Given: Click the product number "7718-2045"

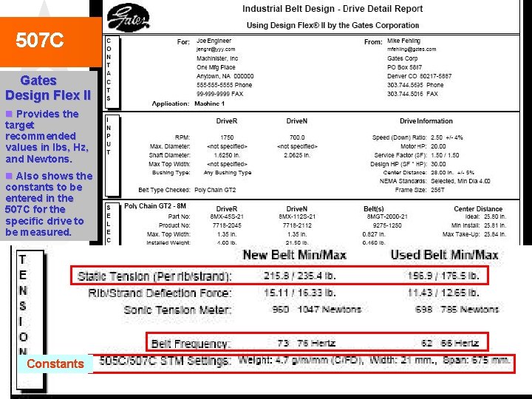Looking at the screenshot, I should point(227,225).
